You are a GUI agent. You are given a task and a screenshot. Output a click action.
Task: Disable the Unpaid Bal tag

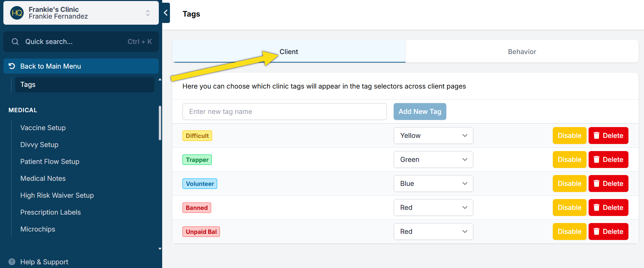pos(569,232)
